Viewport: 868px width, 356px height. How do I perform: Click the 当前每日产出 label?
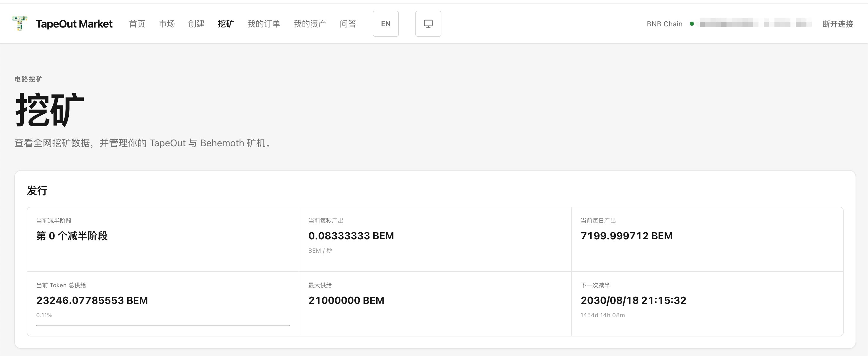(598, 220)
